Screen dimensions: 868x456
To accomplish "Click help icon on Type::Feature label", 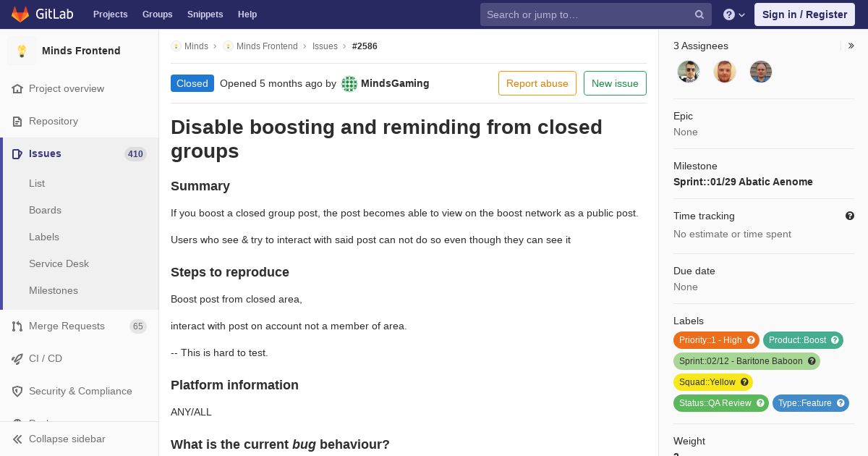I will 841,403.
